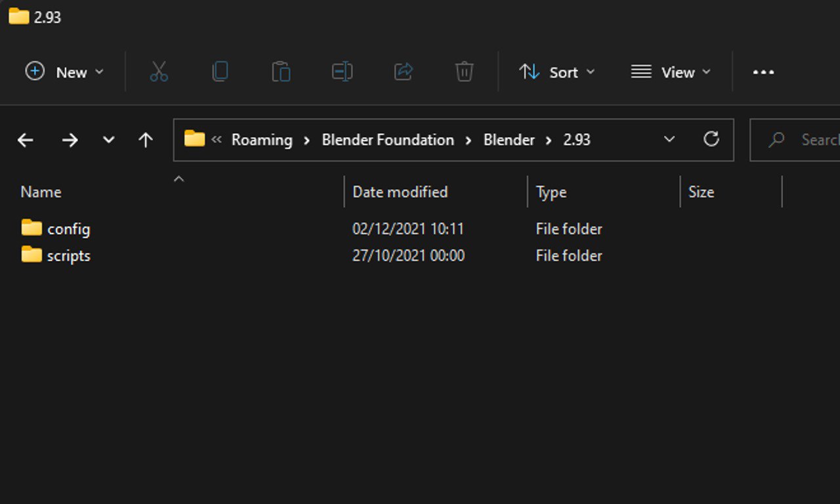Viewport: 840px width, 504px height.
Task: Click the Delete trash bin icon
Action: [464, 72]
